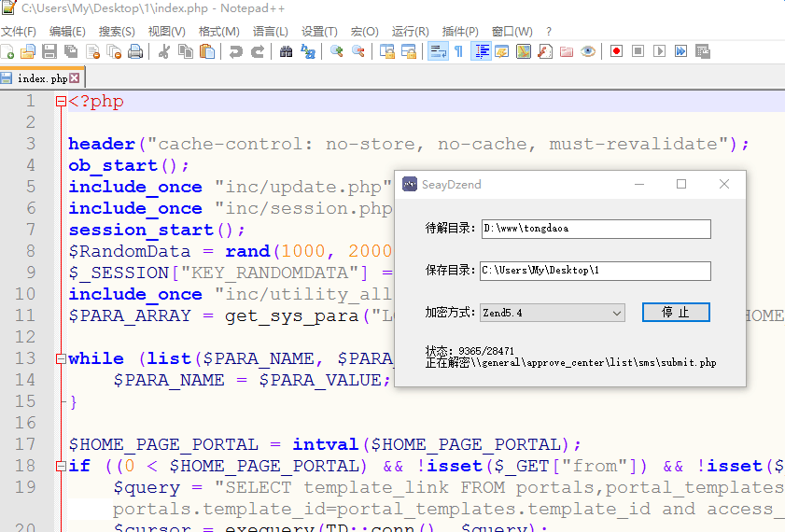This screenshot has height=532, width=785.
Task: Collapse the <?php fold marker on line 1
Action: pyautogui.click(x=61, y=102)
